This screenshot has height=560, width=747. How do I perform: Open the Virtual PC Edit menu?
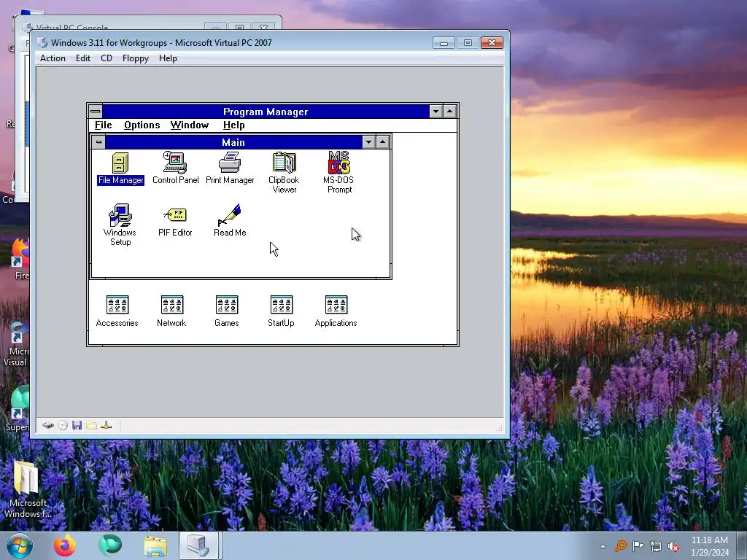pos(83,58)
